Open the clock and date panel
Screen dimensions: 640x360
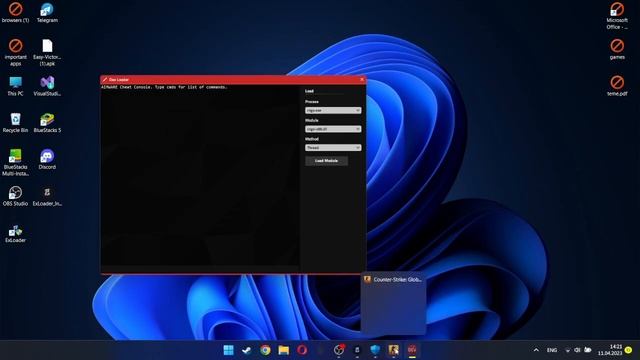[x=610, y=350]
